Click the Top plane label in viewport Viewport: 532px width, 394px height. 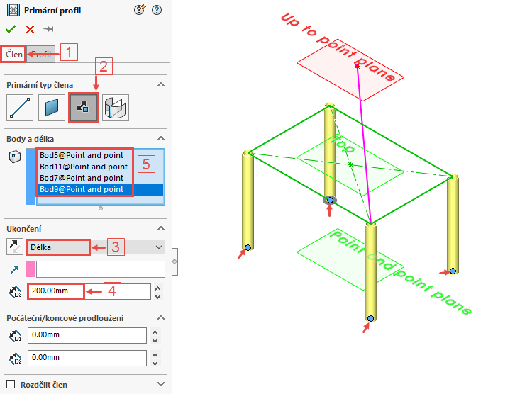click(x=342, y=143)
